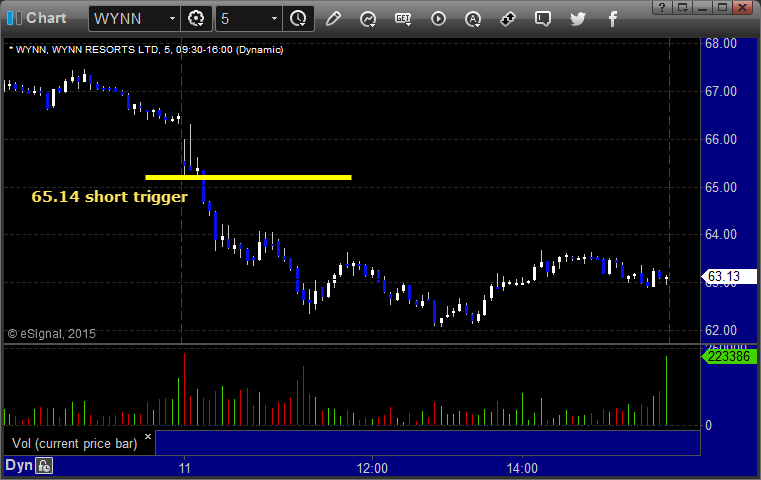Click the 63.13 current price tag
This screenshot has height=480, width=761.
click(729, 276)
